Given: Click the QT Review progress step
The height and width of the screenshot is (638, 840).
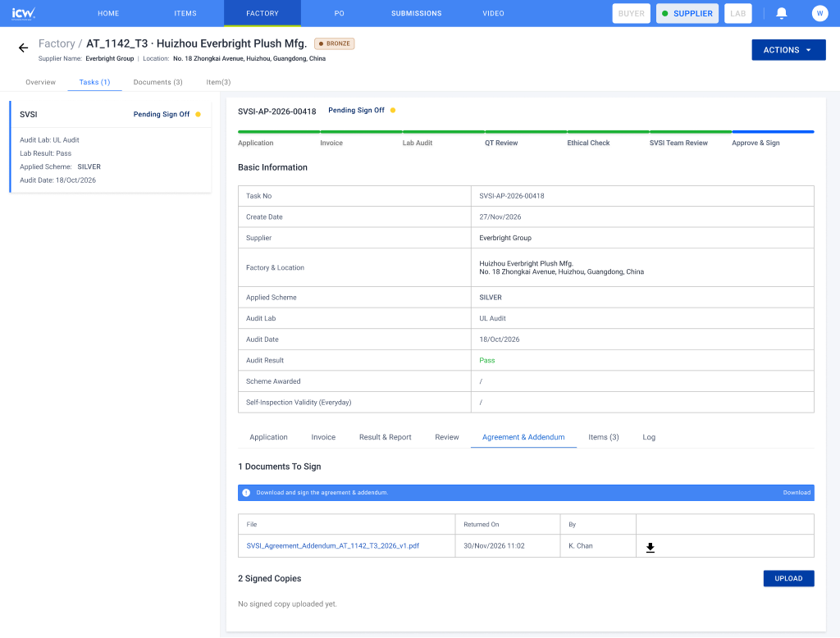Looking at the screenshot, I should pyautogui.click(x=501, y=143).
